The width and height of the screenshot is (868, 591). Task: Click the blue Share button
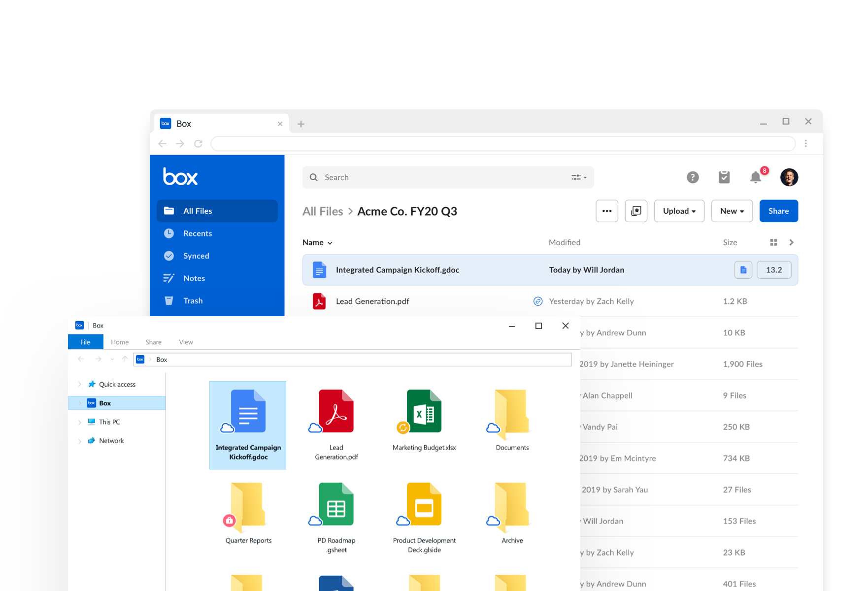(779, 211)
